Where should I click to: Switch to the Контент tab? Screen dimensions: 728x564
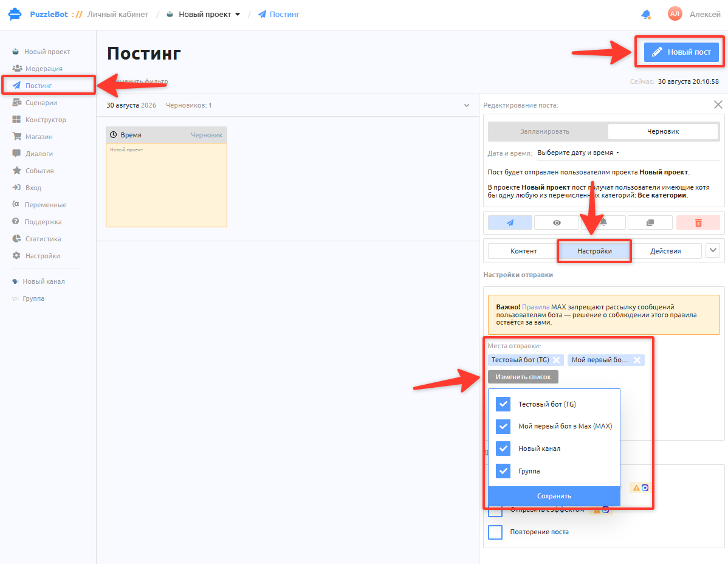point(523,250)
